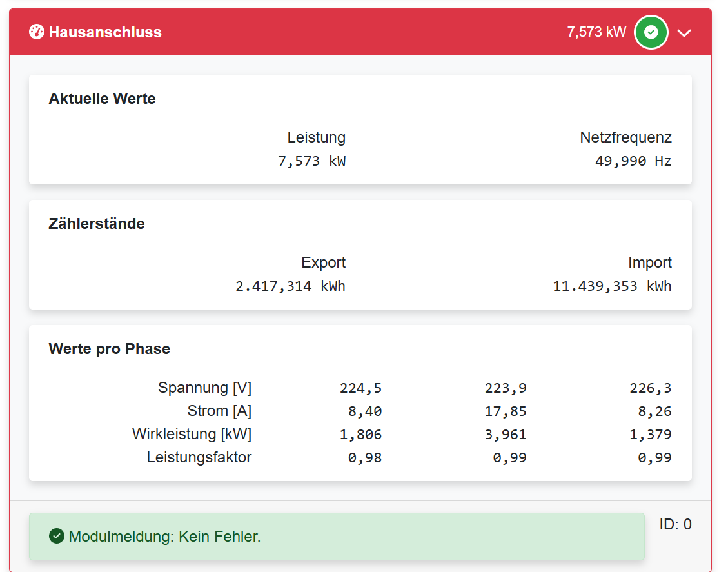Click the green checkmark status circle

point(651,32)
